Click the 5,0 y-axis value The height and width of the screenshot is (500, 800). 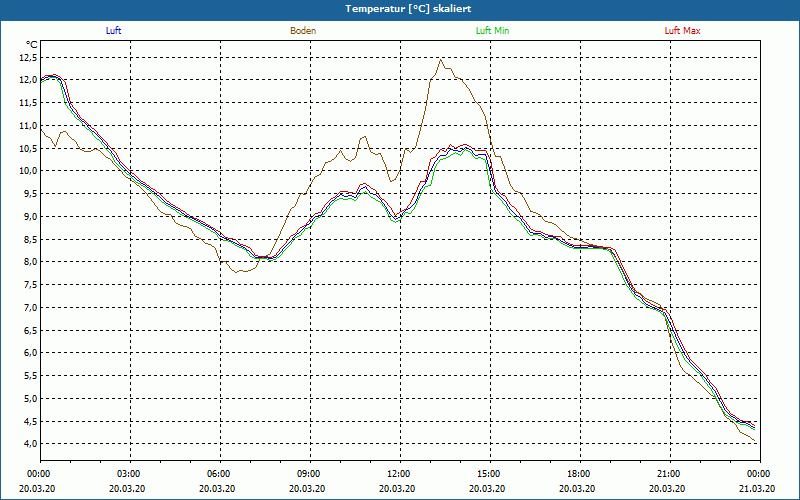pos(31,398)
